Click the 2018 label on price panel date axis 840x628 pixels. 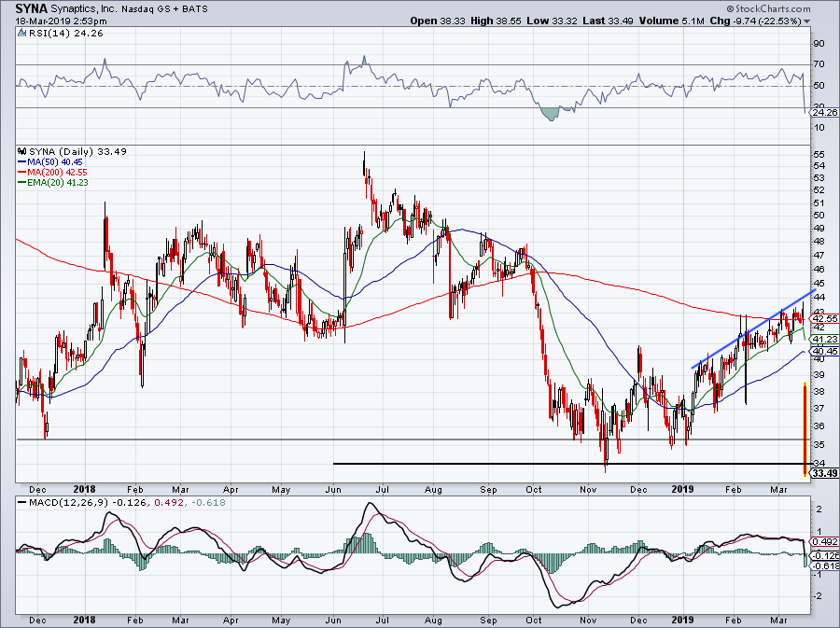[x=84, y=489]
